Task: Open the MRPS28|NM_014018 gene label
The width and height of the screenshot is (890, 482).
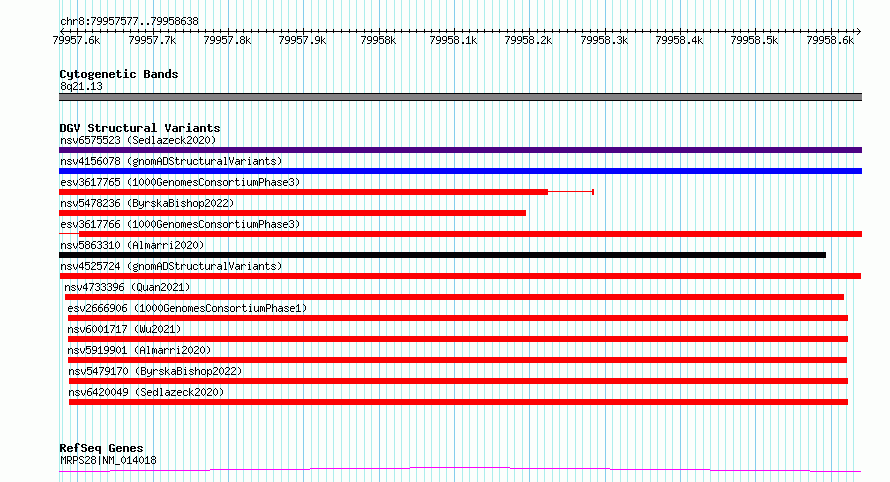Action: (108, 460)
